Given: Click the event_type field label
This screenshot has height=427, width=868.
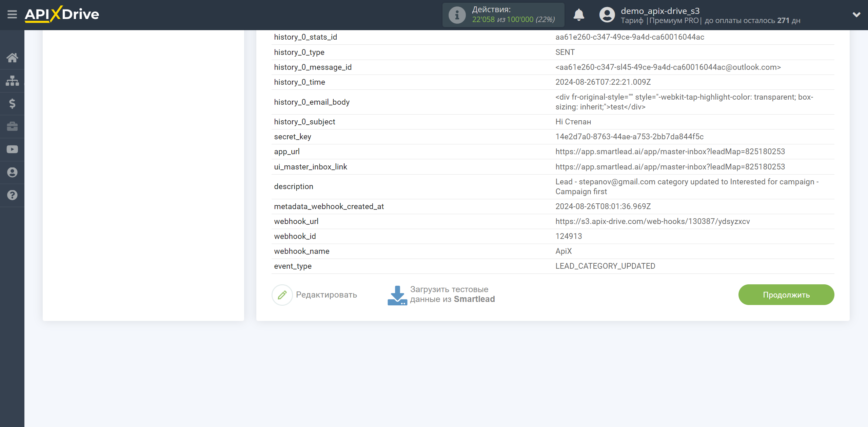Looking at the screenshot, I should click(293, 266).
